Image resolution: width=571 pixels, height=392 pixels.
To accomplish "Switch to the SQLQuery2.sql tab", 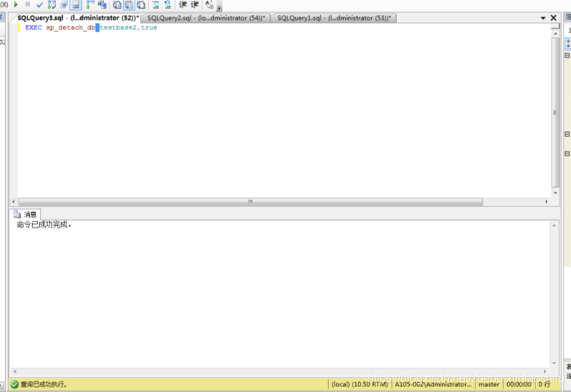I will 206,18.
